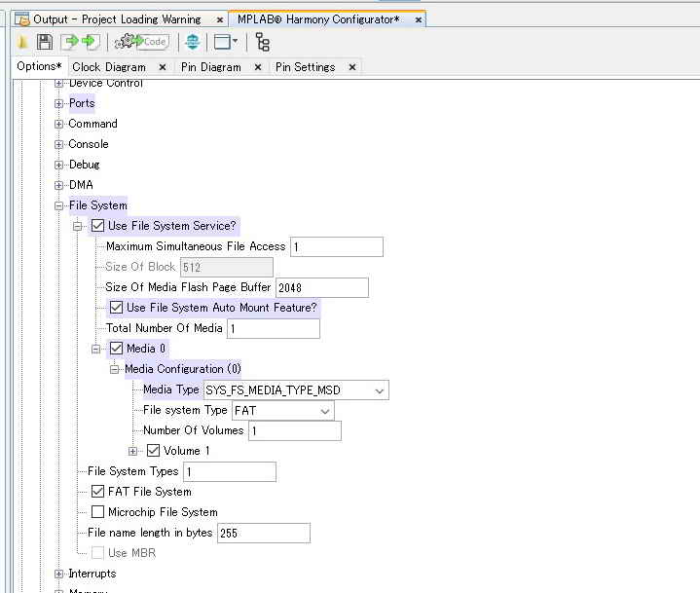This screenshot has width=700, height=593.
Task: Select the Console tree label
Action: click(x=89, y=144)
